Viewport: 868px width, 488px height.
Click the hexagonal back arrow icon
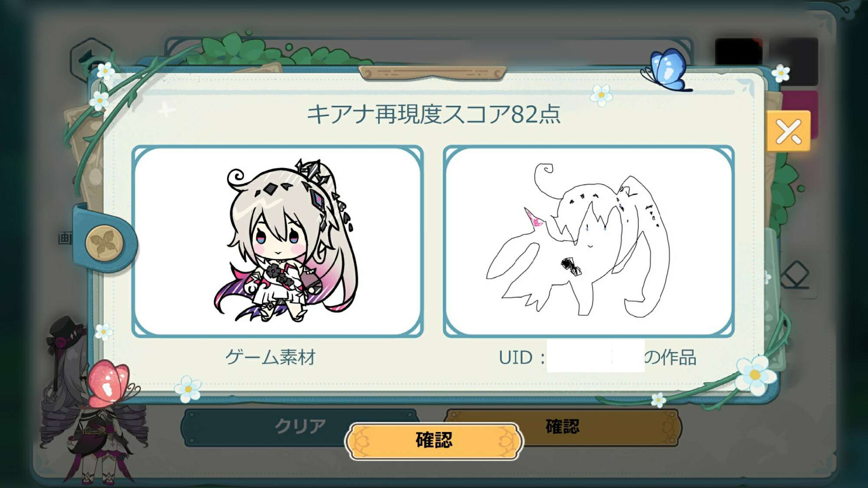click(89, 59)
